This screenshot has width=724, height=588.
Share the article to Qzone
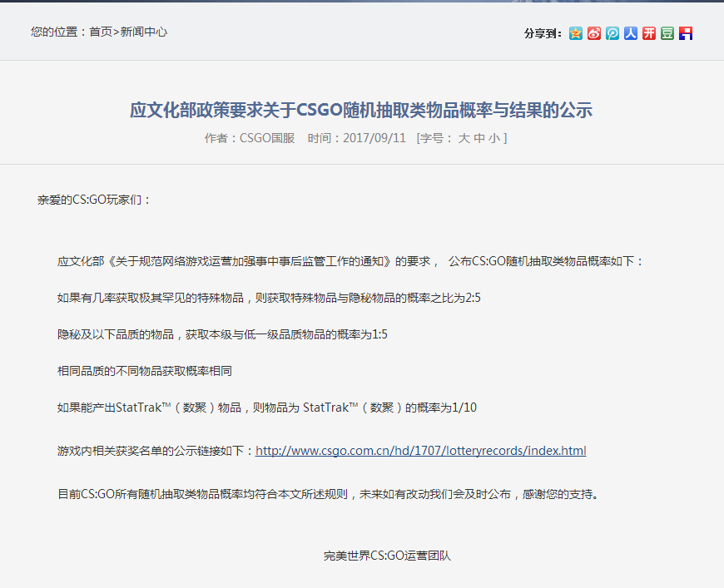tap(574, 33)
